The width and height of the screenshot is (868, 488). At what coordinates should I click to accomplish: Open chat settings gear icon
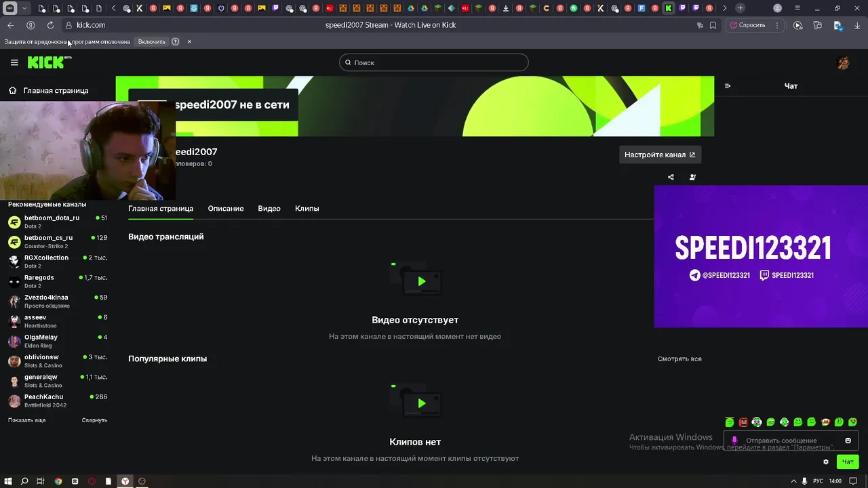click(x=826, y=462)
